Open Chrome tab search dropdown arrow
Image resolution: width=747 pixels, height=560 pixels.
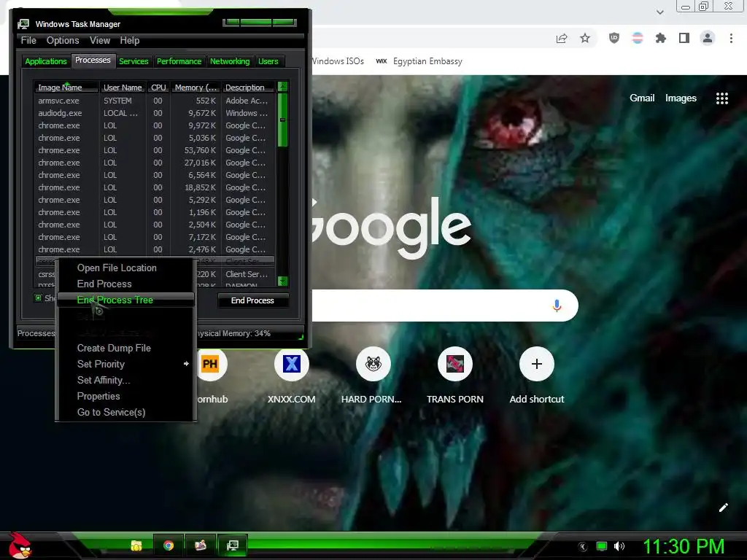(659, 12)
